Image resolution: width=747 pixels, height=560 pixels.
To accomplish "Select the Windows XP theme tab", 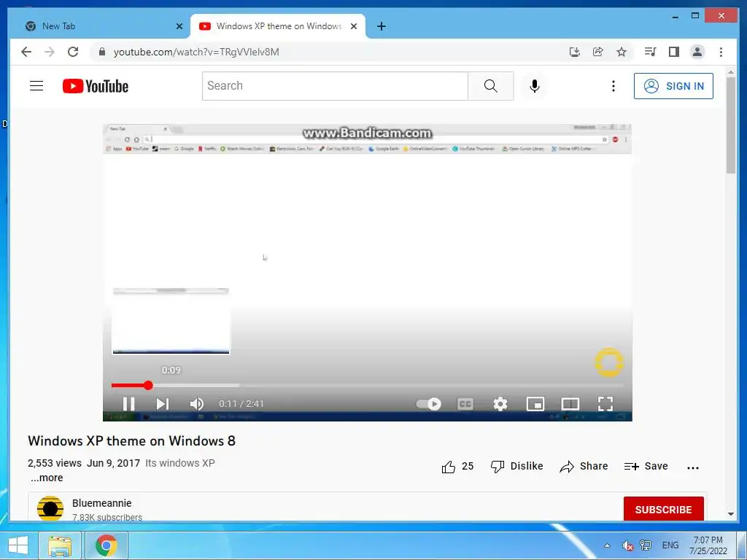I will (x=278, y=26).
